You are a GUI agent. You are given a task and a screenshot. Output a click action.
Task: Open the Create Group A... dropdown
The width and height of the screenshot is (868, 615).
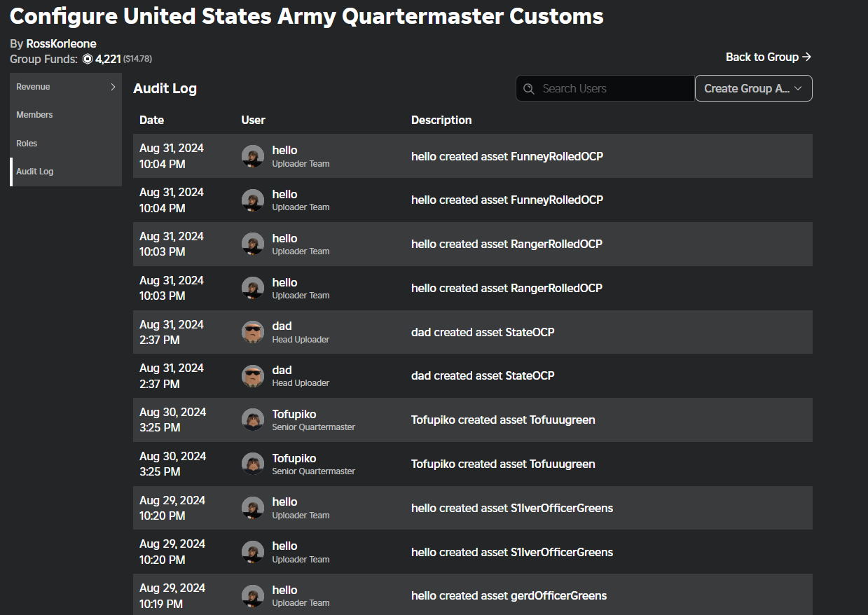coord(753,88)
